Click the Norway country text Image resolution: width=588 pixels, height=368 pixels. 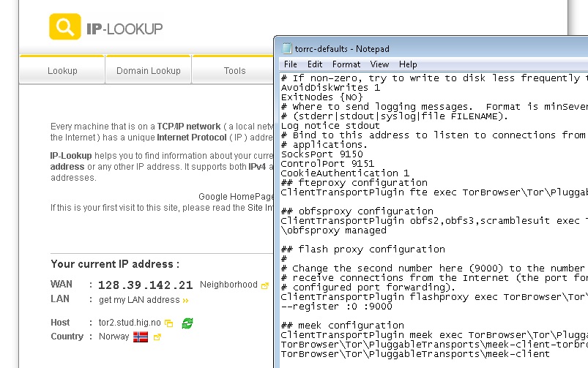[113, 337]
